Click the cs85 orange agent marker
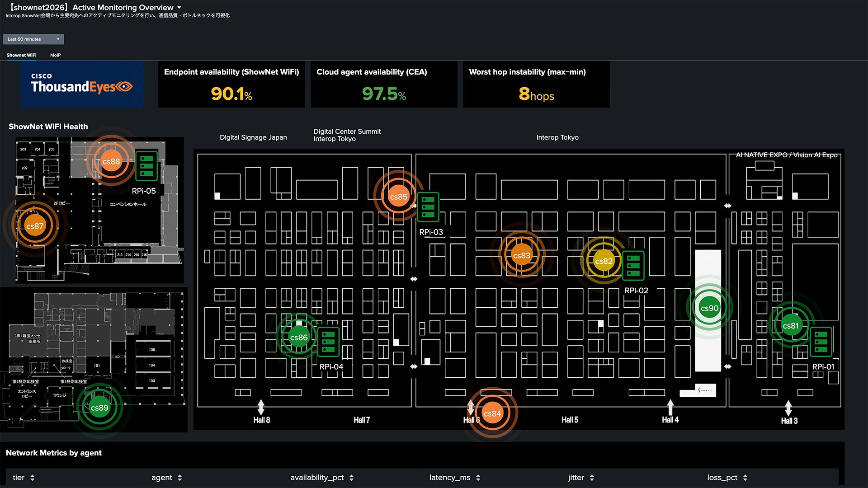 click(x=399, y=197)
